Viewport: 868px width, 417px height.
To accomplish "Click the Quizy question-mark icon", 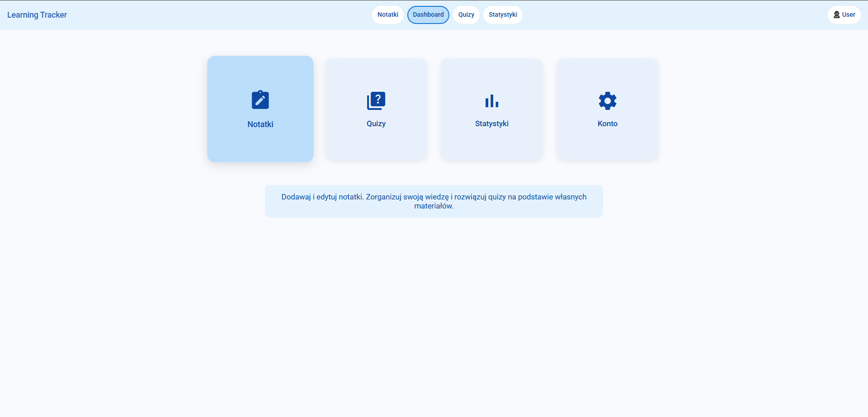I will (x=376, y=101).
